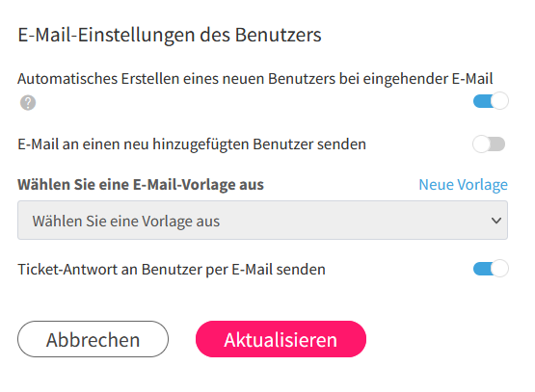Save settings with Aktualisieren
The width and height of the screenshot is (535, 392).
point(281,339)
